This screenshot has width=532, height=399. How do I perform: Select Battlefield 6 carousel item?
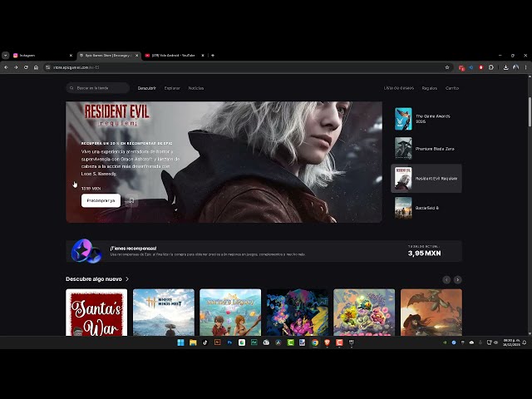tap(426, 208)
